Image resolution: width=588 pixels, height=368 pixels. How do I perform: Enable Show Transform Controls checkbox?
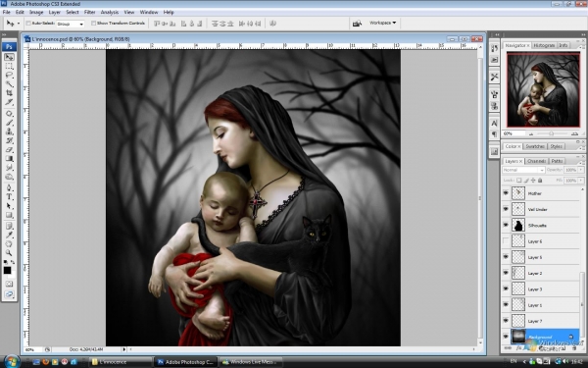pos(93,24)
